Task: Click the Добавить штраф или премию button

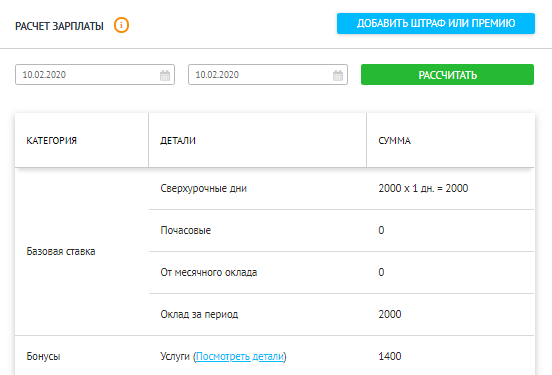Action: [436, 24]
